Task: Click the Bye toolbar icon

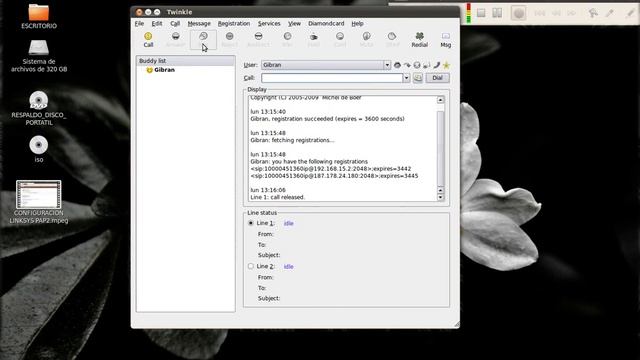Action: tap(203, 40)
